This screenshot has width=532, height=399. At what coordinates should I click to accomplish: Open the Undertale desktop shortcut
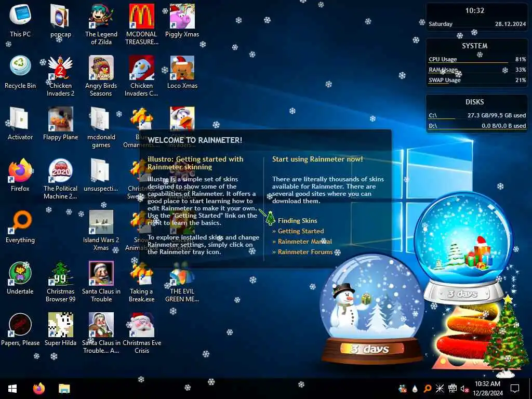[20, 278]
